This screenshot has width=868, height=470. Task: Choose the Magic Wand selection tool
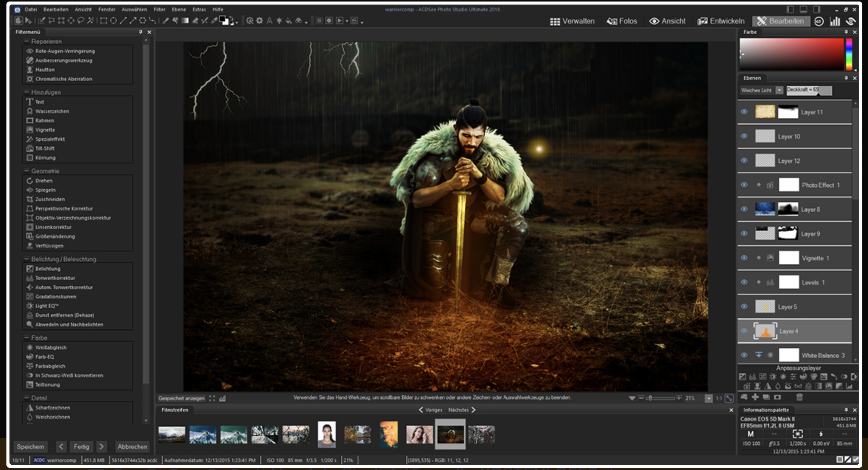point(90,21)
